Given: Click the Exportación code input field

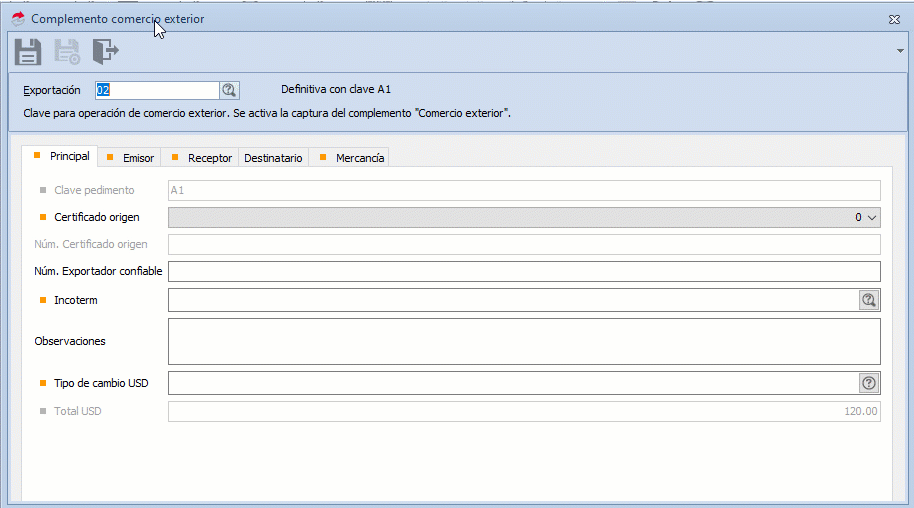Looking at the screenshot, I should (x=155, y=90).
